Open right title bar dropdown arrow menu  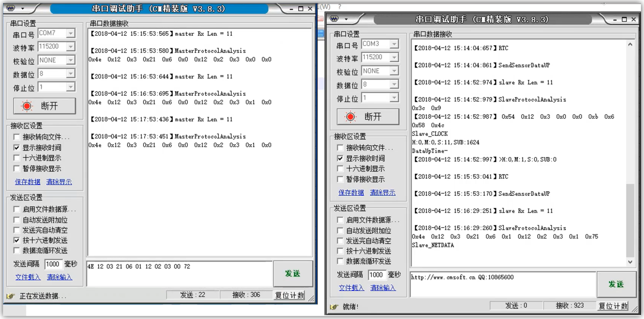tap(346, 19)
